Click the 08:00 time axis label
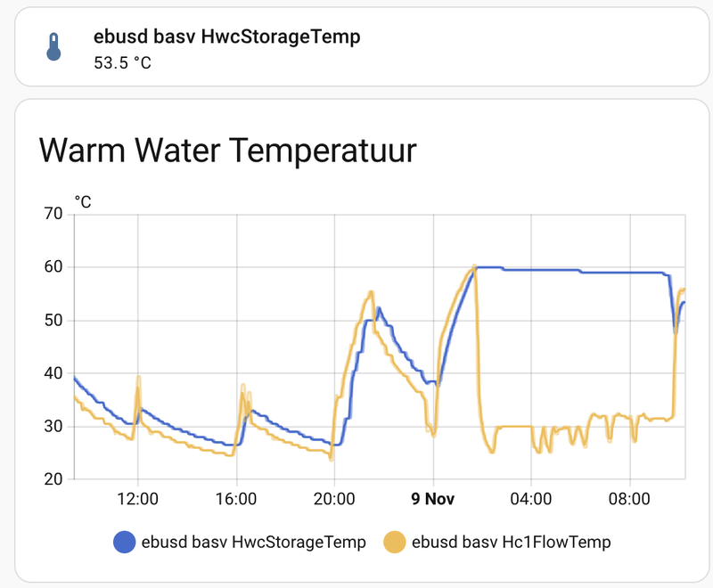 [x=629, y=499]
